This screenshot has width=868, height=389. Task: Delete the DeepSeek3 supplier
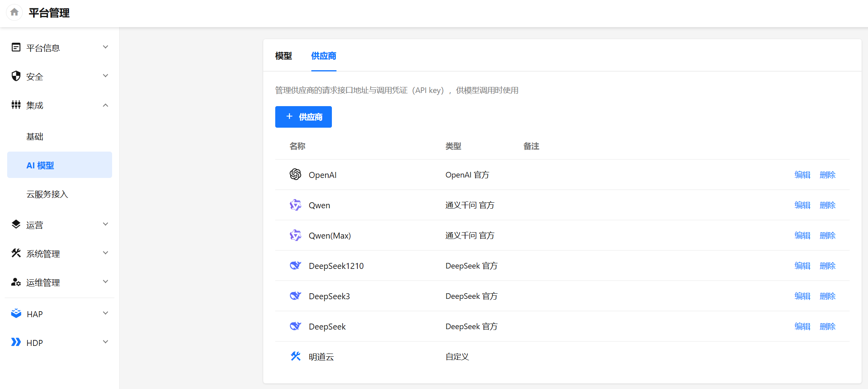tap(827, 296)
